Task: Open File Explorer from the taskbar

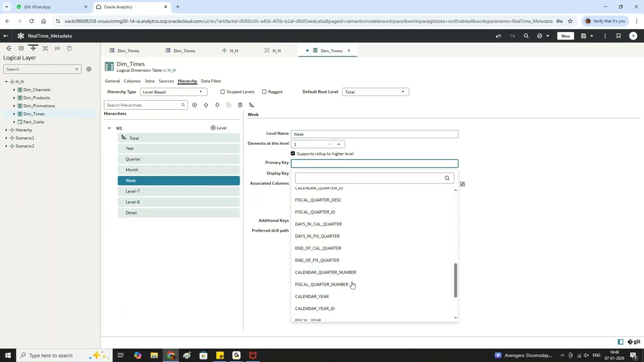Action: (x=154, y=355)
